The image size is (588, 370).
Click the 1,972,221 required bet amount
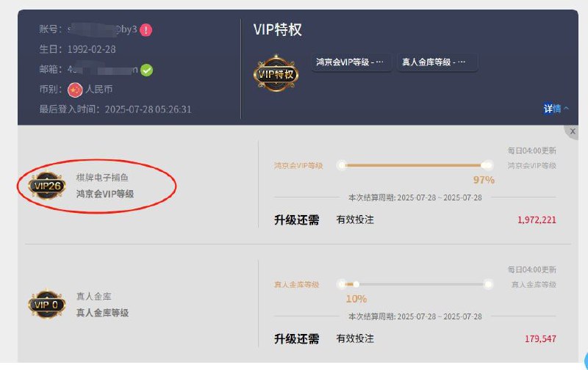pos(537,220)
